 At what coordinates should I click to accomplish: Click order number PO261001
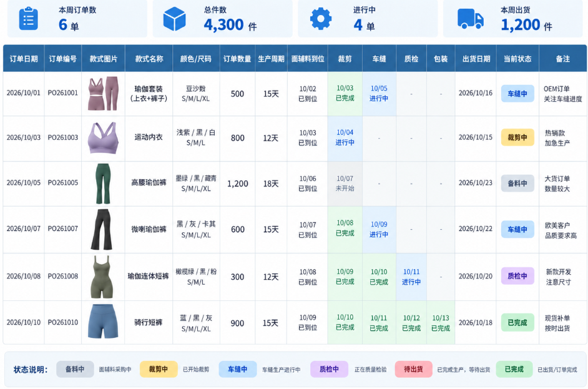point(62,92)
